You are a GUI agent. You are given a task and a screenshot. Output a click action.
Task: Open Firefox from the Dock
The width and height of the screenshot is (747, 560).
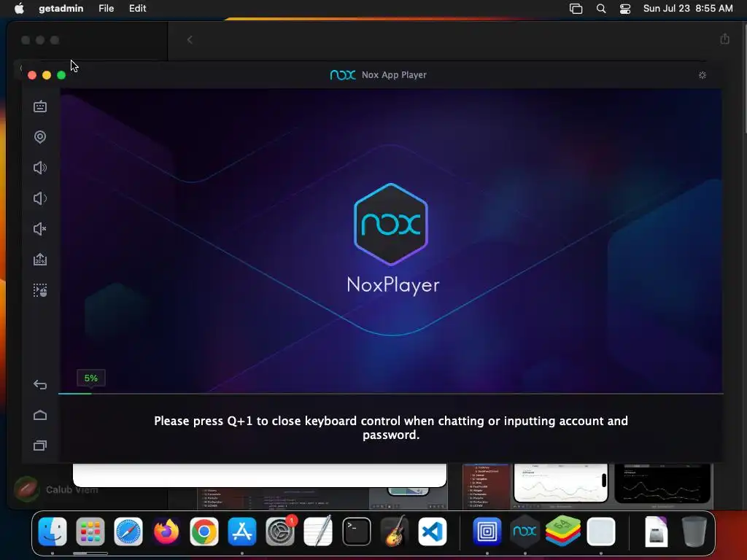pyautogui.click(x=166, y=532)
